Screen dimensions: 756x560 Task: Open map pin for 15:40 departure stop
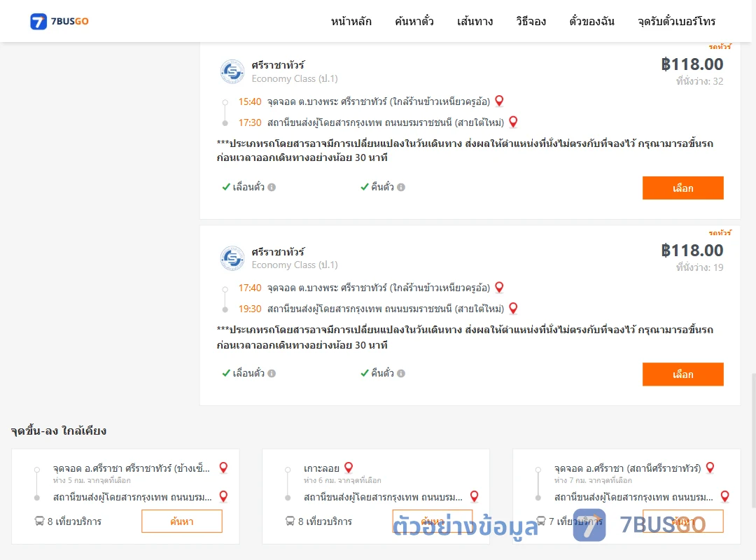(x=500, y=101)
